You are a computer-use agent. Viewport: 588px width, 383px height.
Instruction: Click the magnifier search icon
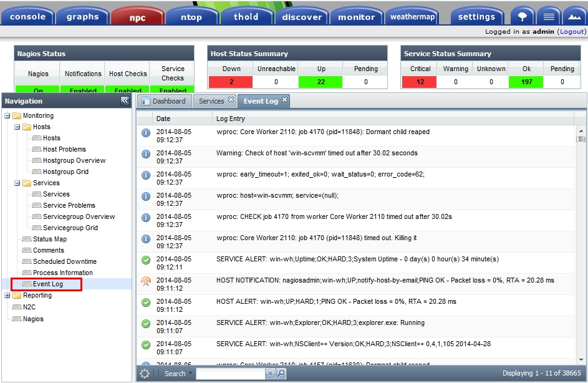[x=281, y=374]
